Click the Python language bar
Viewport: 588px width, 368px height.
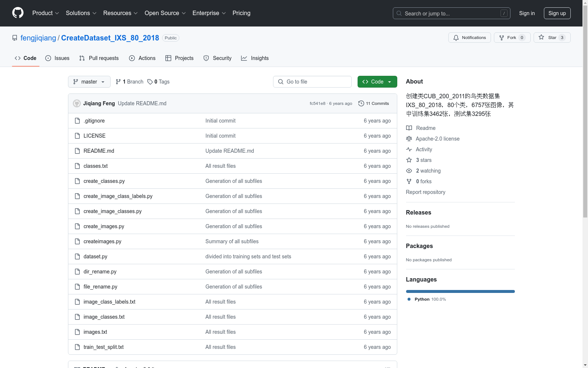pos(460,291)
